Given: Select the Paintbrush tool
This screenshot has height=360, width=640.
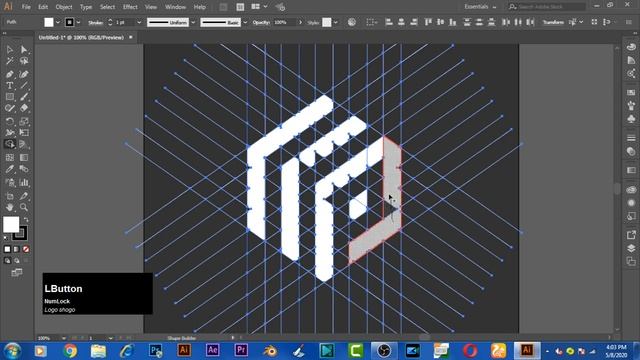Looking at the screenshot, I should pos(24,97).
